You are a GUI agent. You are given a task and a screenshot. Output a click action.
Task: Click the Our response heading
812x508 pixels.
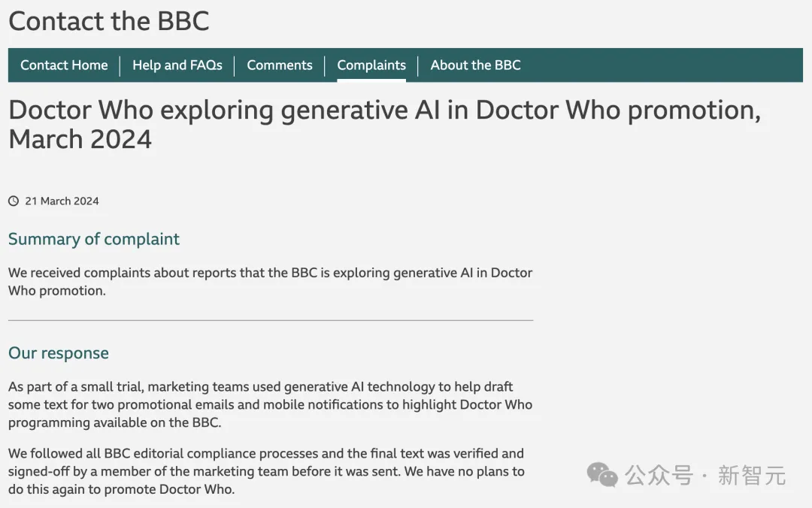tap(59, 353)
